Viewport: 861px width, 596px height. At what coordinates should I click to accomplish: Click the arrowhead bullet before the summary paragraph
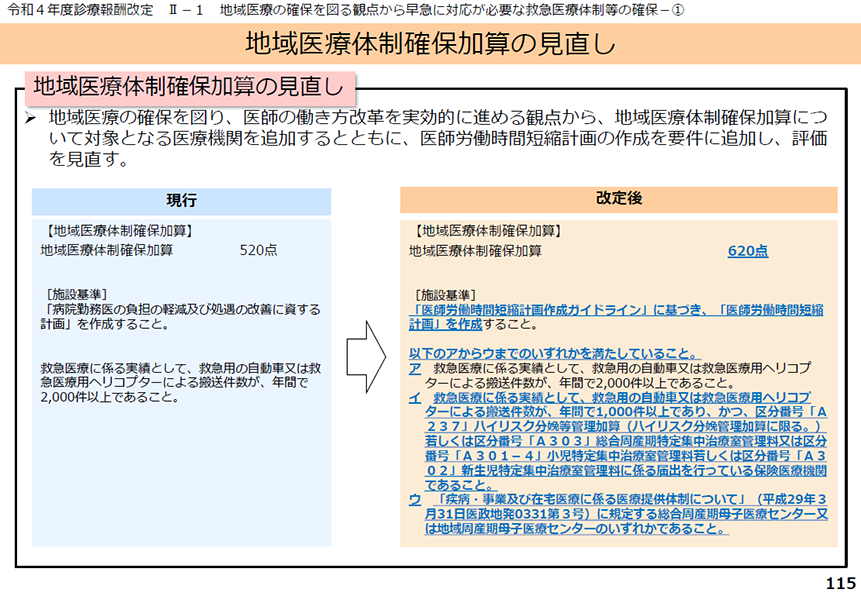31,118
